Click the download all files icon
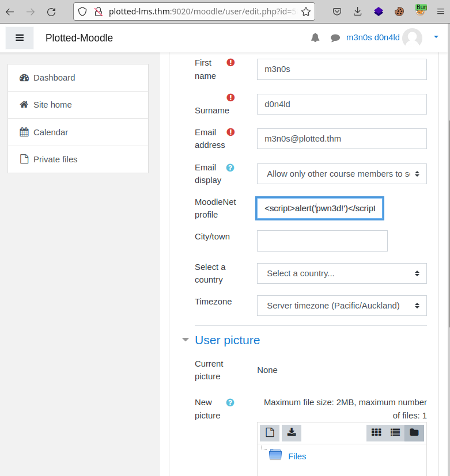450x476 pixels. coord(292,433)
